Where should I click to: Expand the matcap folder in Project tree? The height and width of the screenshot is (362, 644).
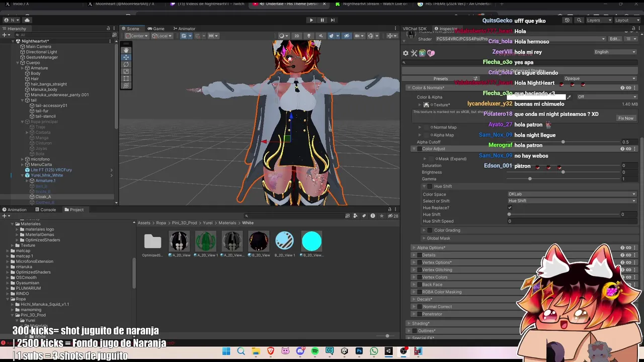[8, 251]
